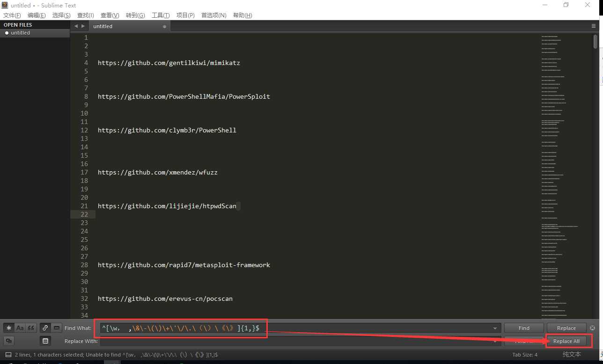Select untitled in Open Files sidebar
Viewport: 603px width, 364px height.
coord(35,33)
